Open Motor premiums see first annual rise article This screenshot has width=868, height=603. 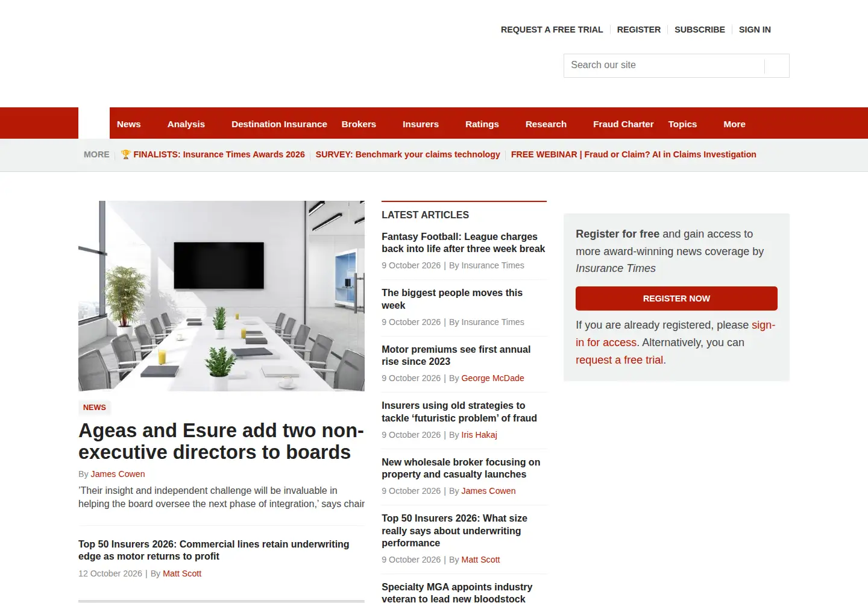456,355
